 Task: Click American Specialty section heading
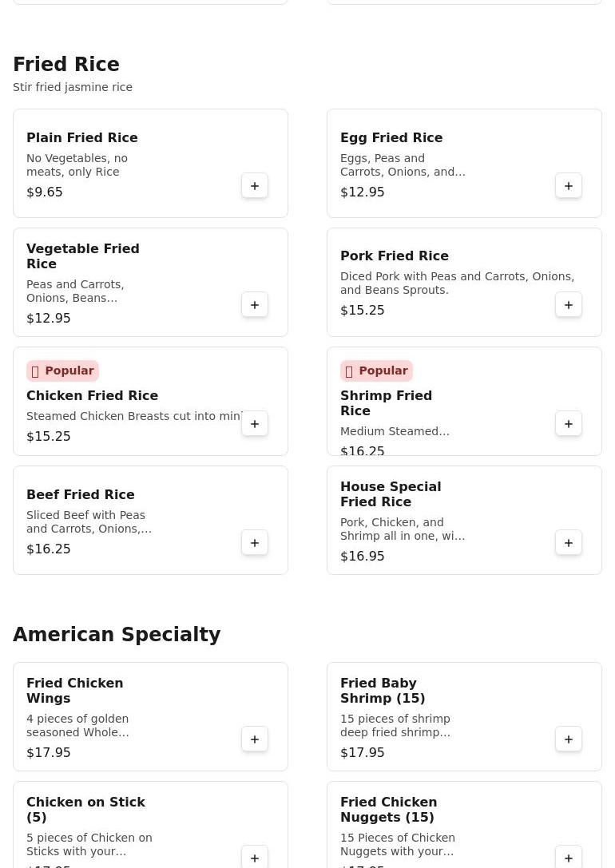tap(117, 635)
